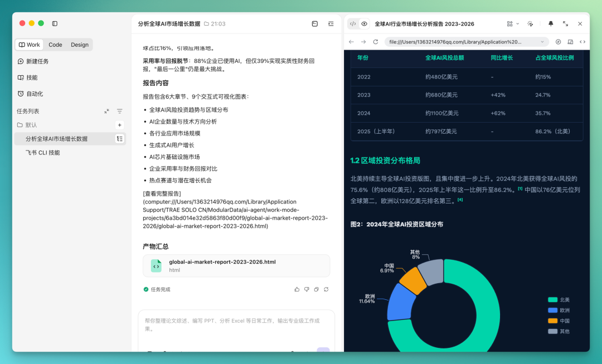Screen dimensions: 602x364
Task: Click the 全球AI风投总额 column header
Action: click(444, 57)
